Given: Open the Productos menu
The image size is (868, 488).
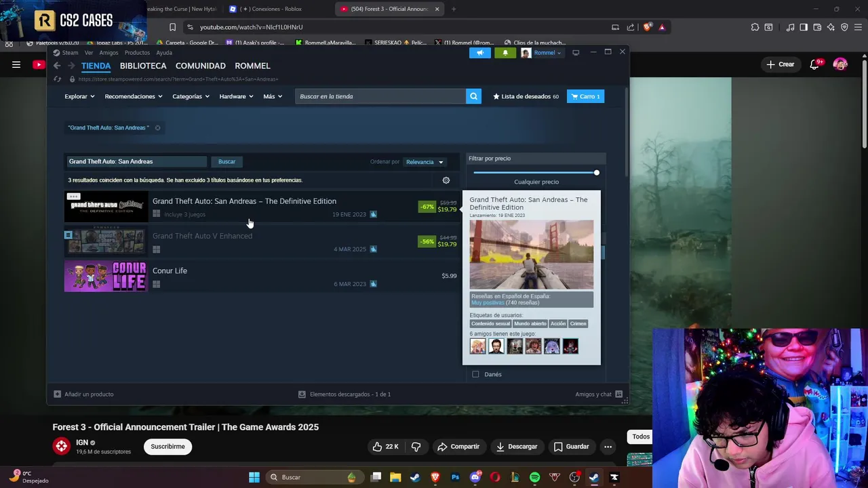Looking at the screenshot, I should 137,53.
